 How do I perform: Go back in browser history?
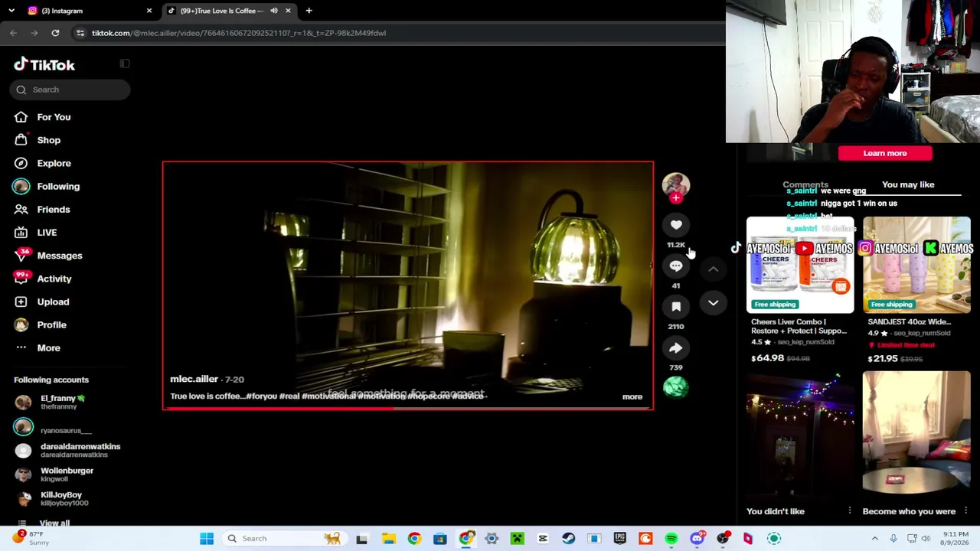pyautogui.click(x=14, y=33)
